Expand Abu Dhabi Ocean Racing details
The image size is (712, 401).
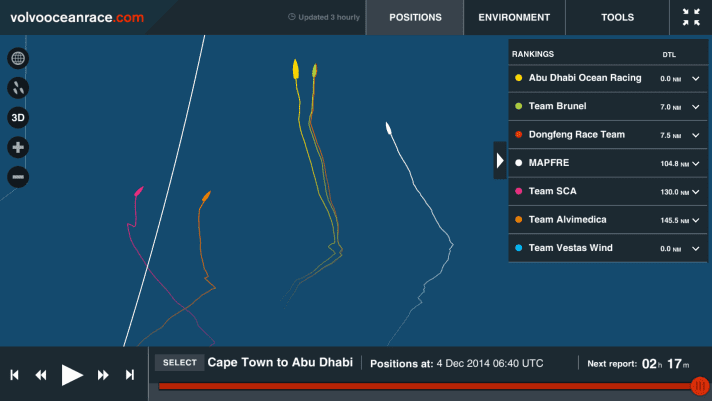(x=696, y=79)
